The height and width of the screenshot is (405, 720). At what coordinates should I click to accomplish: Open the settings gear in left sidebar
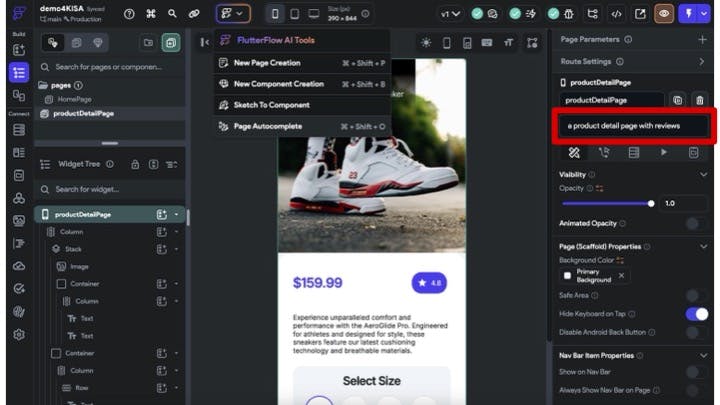(x=19, y=334)
